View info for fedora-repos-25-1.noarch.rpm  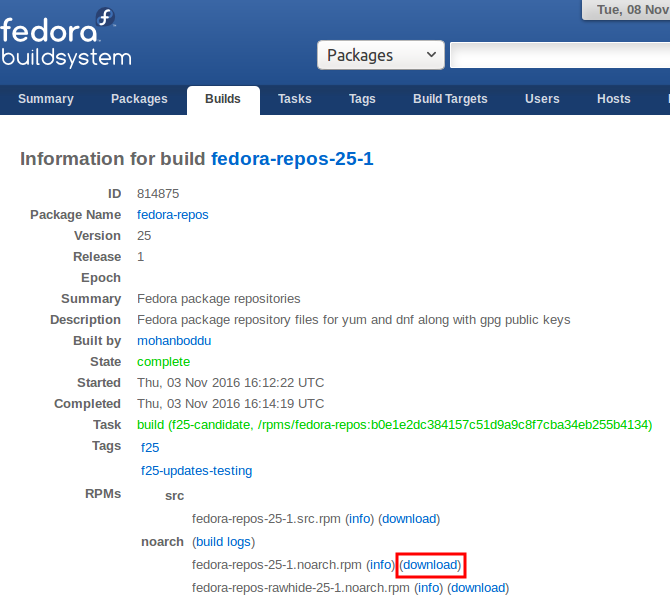click(x=381, y=565)
